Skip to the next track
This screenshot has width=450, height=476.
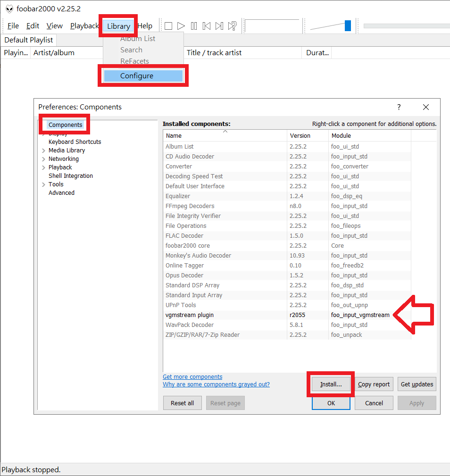[x=219, y=26]
